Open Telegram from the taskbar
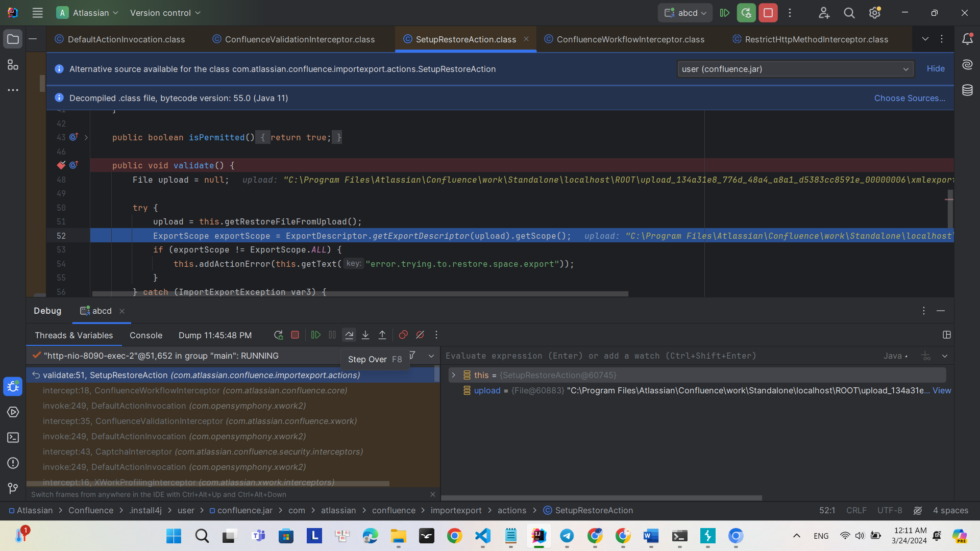This screenshot has width=980, height=551. (567, 536)
